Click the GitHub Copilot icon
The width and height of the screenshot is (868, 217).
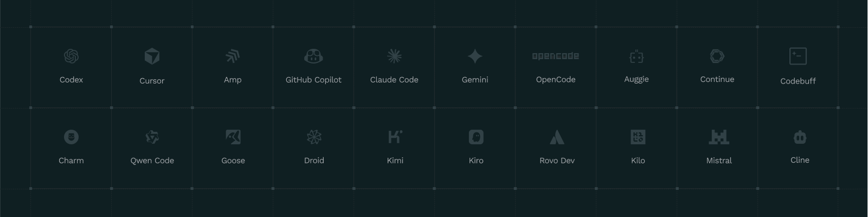313,56
